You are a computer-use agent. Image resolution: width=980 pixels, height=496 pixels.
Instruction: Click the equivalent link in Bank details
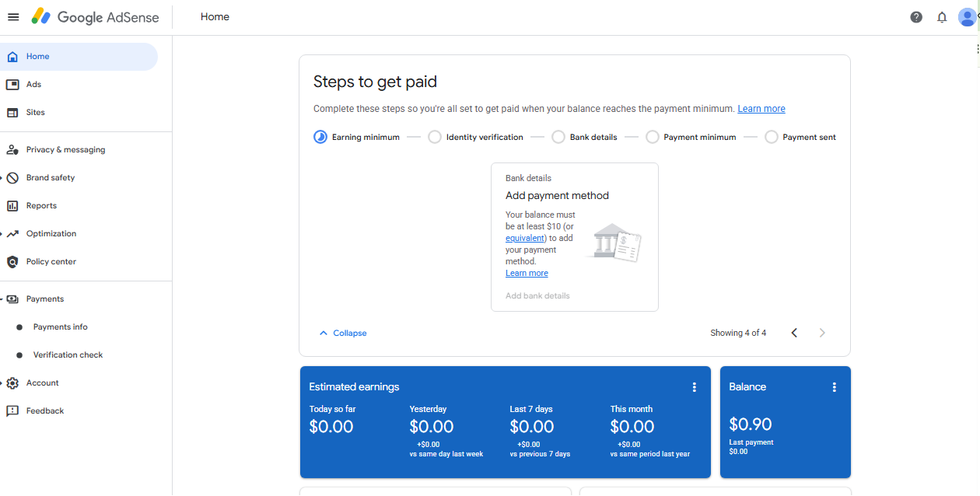point(525,239)
